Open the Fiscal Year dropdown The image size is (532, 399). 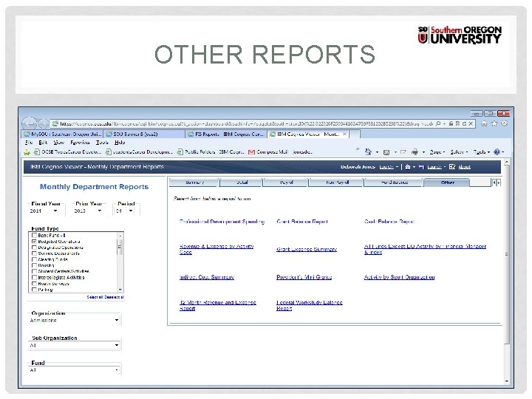pyautogui.click(x=44, y=211)
